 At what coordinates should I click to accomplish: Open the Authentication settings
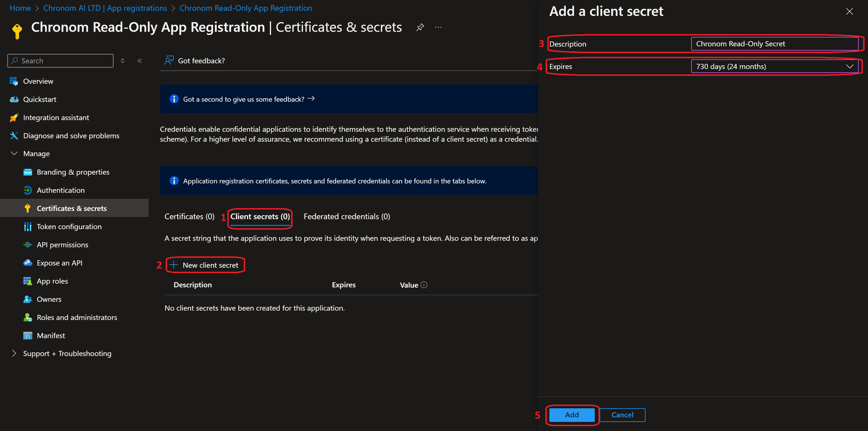coord(61,190)
